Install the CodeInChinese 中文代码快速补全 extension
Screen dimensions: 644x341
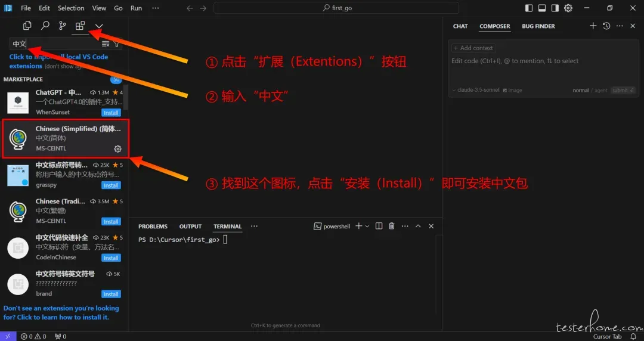pos(111,258)
